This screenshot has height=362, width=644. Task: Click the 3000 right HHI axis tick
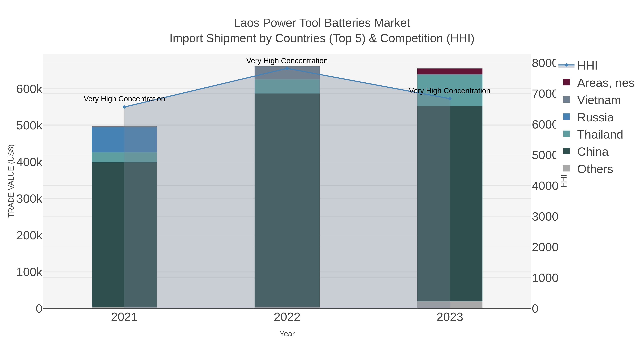[545, 217]
